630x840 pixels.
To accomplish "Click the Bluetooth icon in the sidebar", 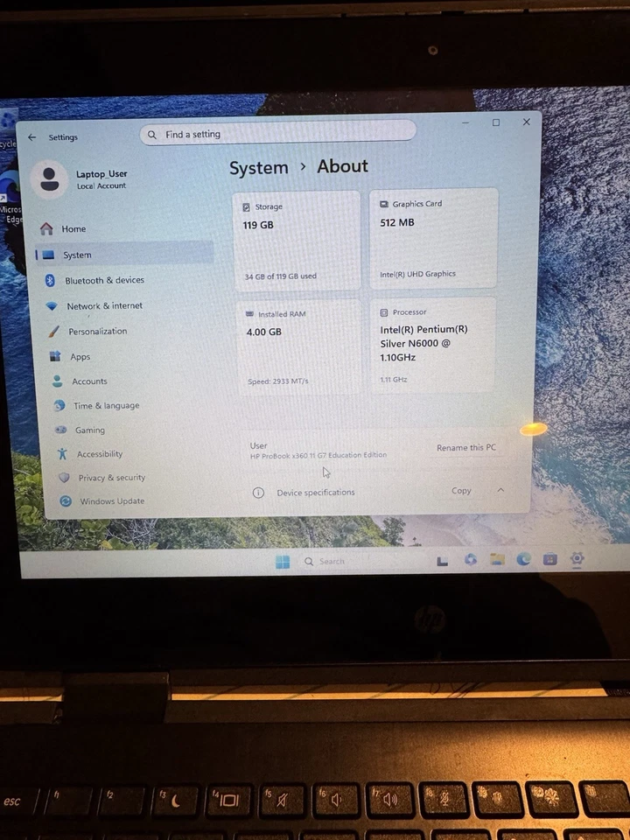I will tap(50, 280).
